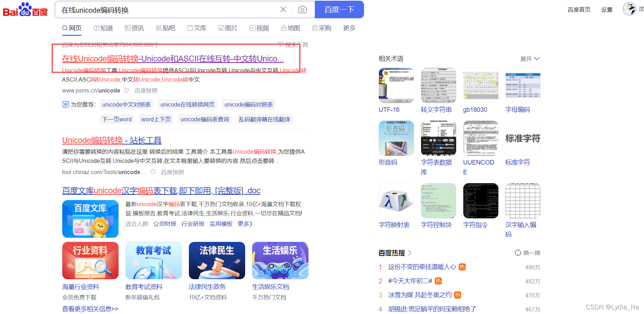This screenshot has height=314, width=644.
Task: Expand 百度热搜 with the chevron arrow
Action: [410, 253]
